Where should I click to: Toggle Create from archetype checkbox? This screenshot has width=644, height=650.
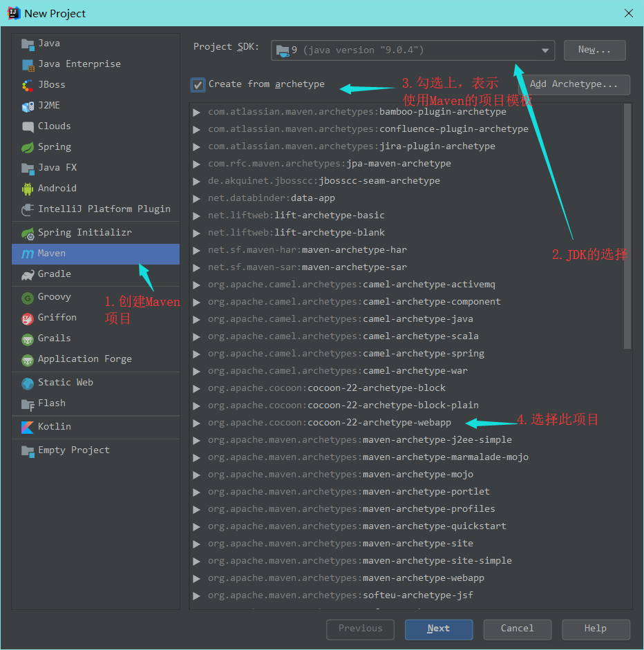pos(198,85)
